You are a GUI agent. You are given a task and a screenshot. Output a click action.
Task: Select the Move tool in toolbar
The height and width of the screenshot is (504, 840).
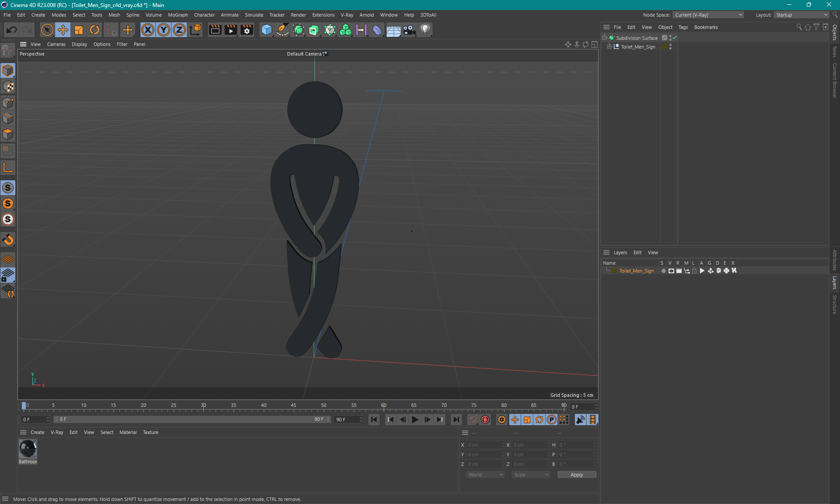(x=62, y=29)
